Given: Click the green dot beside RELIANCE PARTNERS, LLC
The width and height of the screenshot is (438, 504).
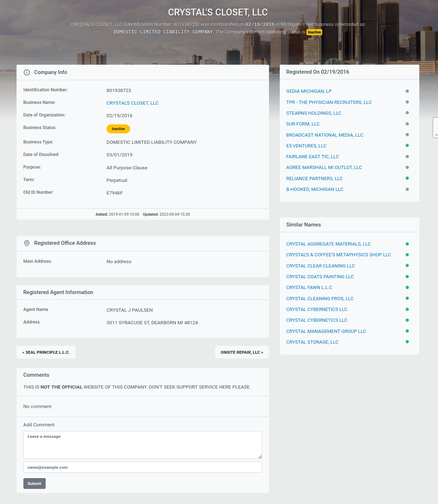Looking at the screenshot, I should [407, 178].
